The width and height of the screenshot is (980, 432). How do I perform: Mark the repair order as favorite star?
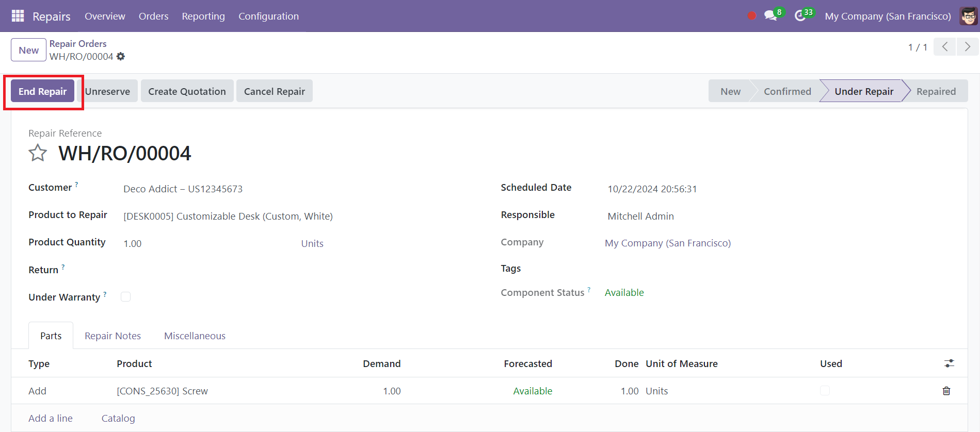pyautogui.click(x=38, y=153)
